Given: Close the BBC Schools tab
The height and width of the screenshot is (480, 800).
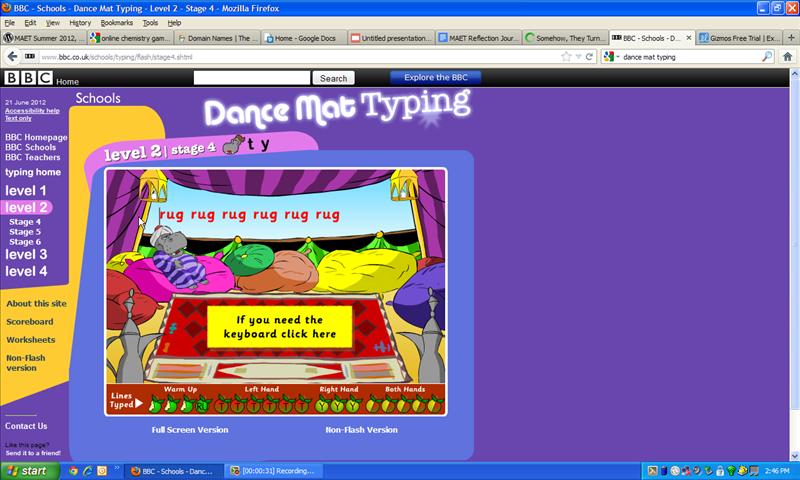Looking at the screenshot, I should click(x=688, y=38).
